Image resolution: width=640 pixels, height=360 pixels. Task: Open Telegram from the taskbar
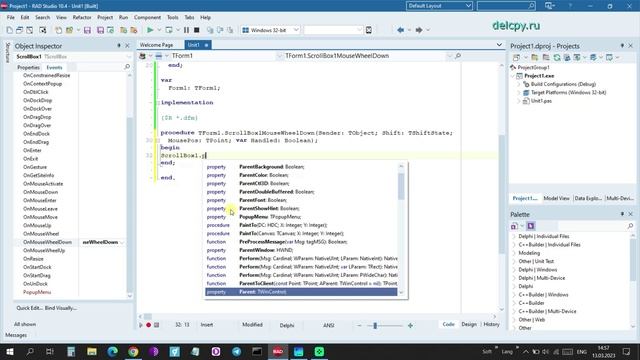[x=236, y=351]
